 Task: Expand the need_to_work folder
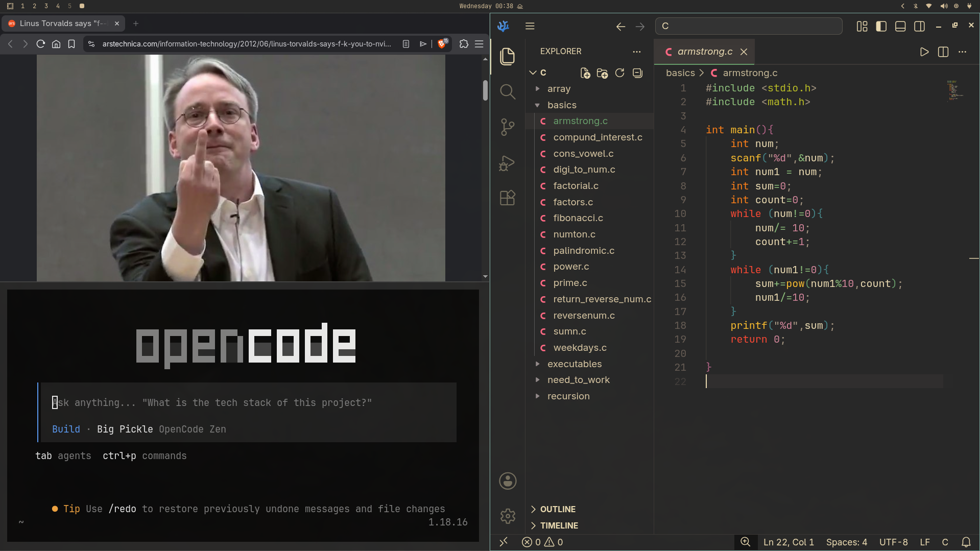click(578, 380)
